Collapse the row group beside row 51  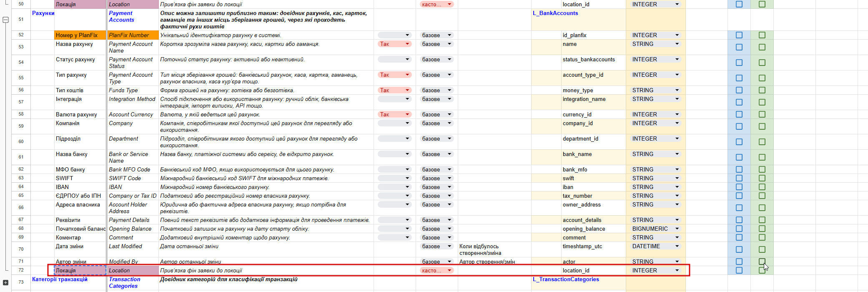click(5, 20)
